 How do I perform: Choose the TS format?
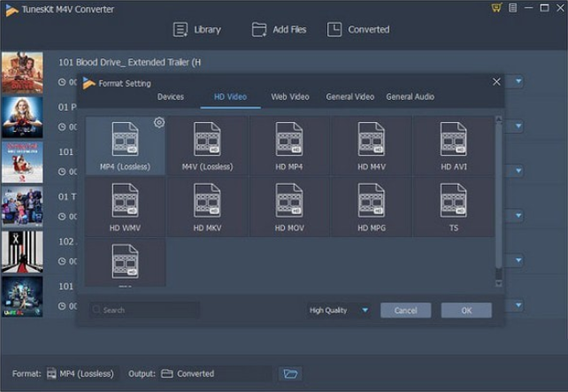(454, 207)
